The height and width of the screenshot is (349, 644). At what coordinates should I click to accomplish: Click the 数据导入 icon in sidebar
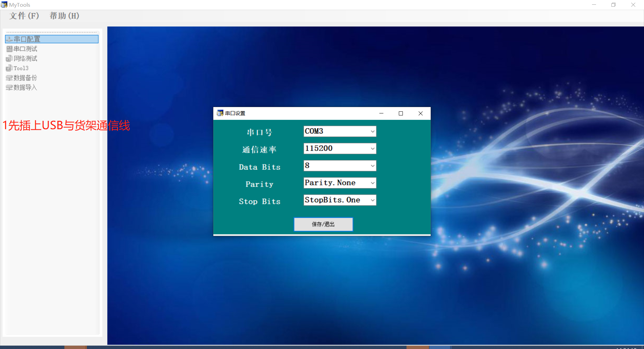(9, 88)
